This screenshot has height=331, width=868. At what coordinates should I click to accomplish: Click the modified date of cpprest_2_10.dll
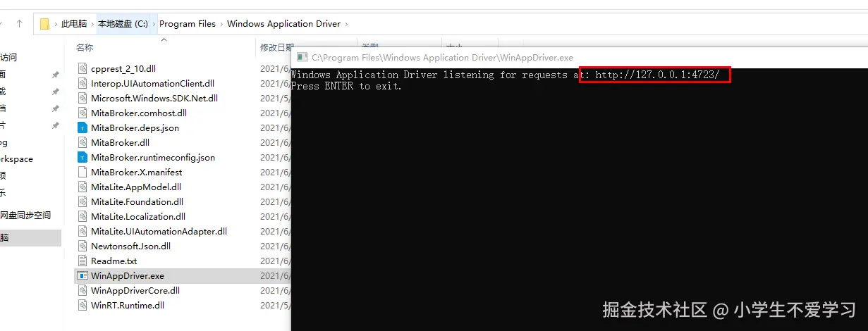274,68
